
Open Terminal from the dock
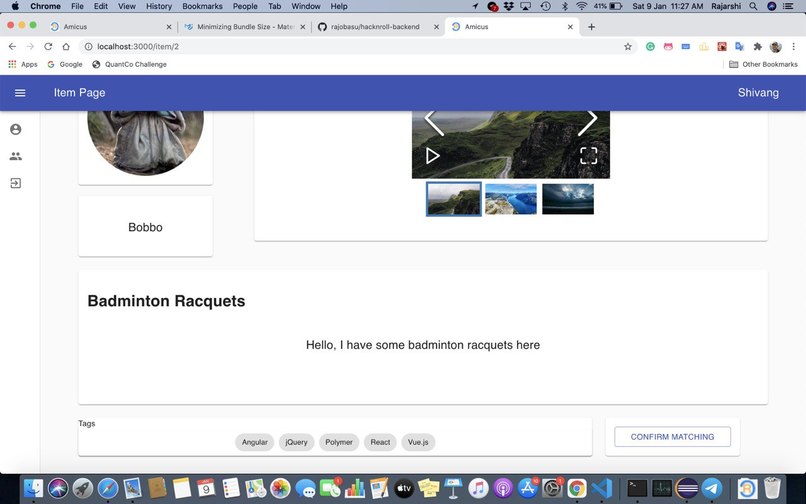tap(637, 488)
